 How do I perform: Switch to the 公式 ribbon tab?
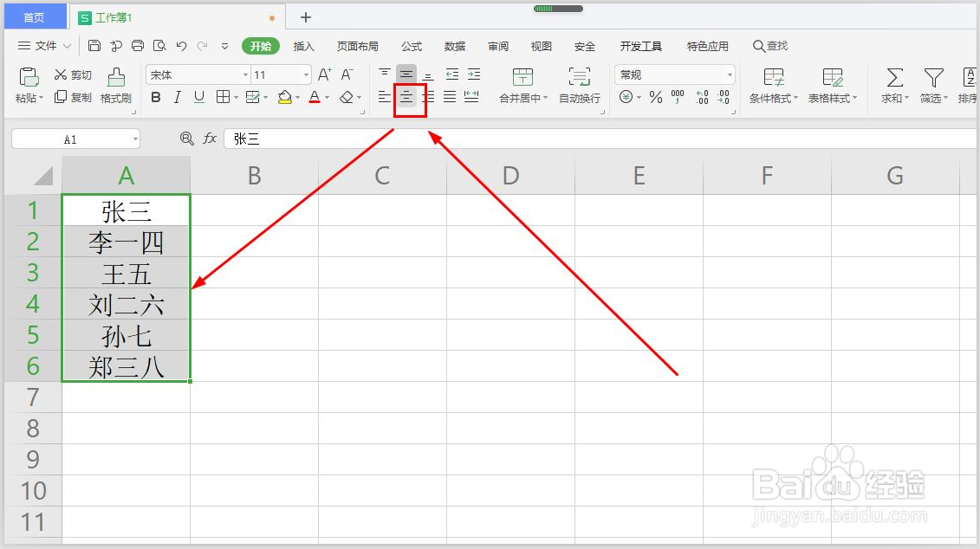click(412, 46)
